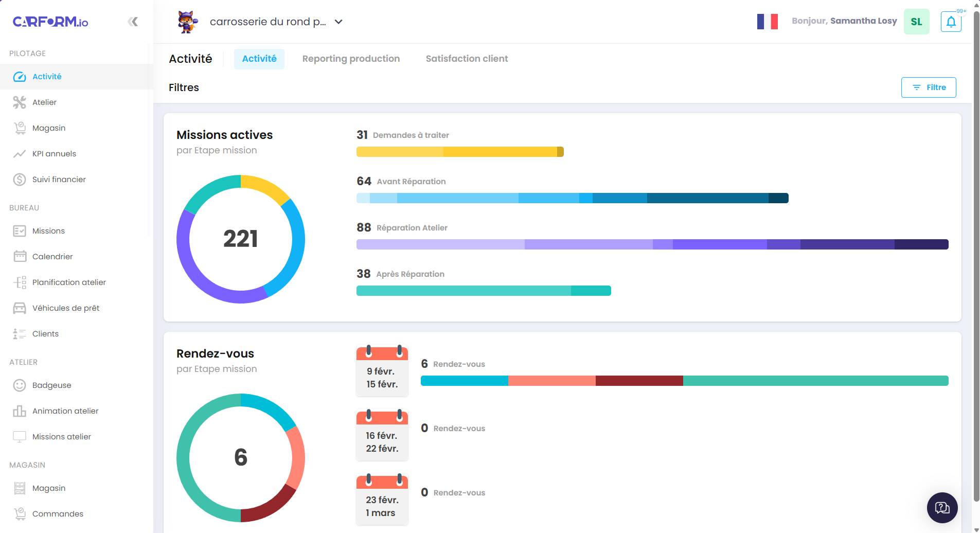Collapse the left sidebar
980x533 pixels.
tap(133, 22)
